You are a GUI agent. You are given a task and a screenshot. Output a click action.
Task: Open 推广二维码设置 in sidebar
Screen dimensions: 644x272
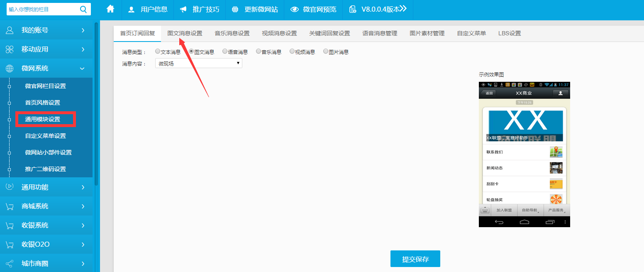pos(45,169)
